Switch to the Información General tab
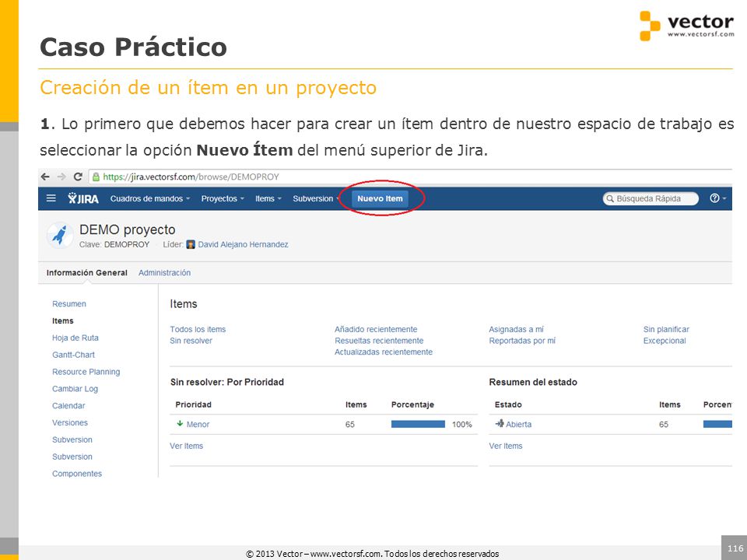Screen dimensions: 747x560 86,273
